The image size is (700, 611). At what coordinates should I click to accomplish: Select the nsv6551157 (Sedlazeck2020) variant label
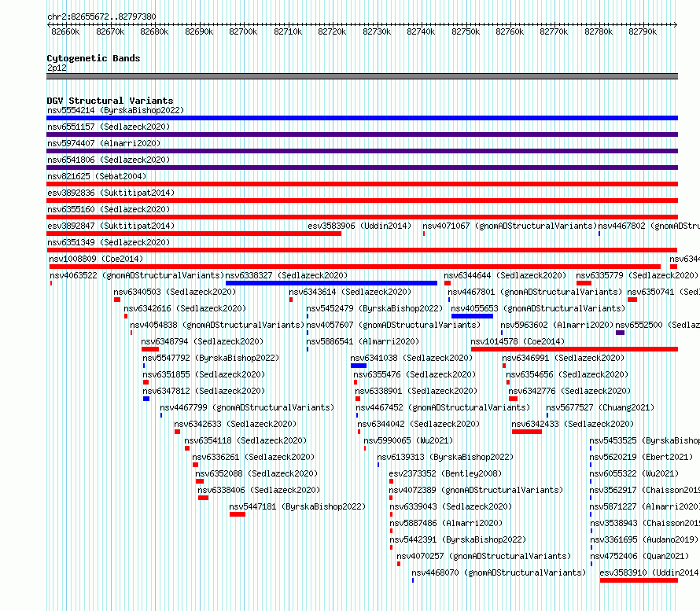(109, 127)
